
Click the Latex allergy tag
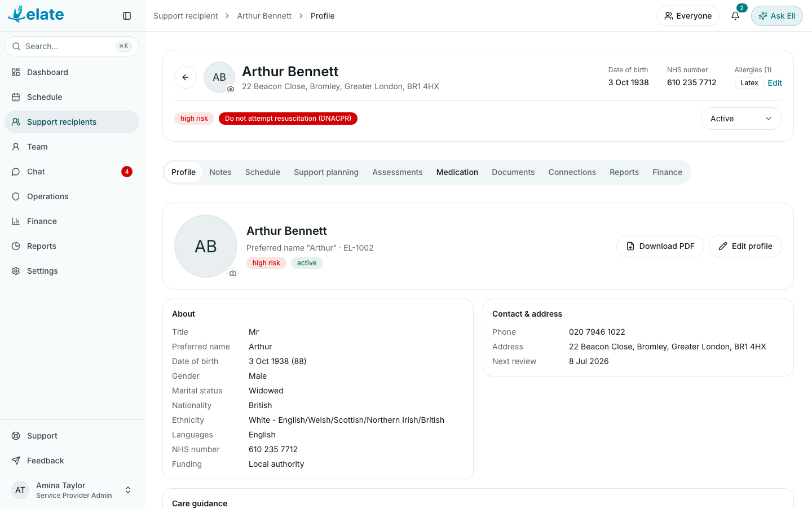tap(749, 83)
